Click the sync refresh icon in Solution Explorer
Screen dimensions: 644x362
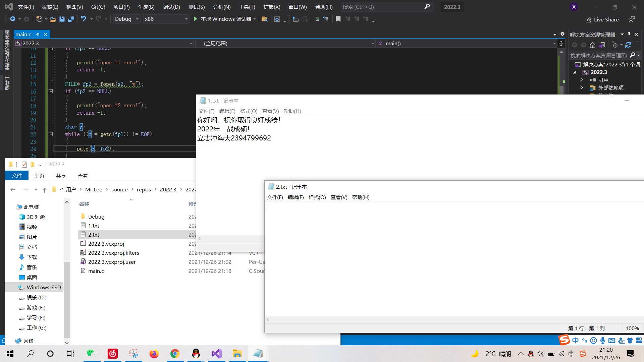pyautogui.click(x=628, y=45)
